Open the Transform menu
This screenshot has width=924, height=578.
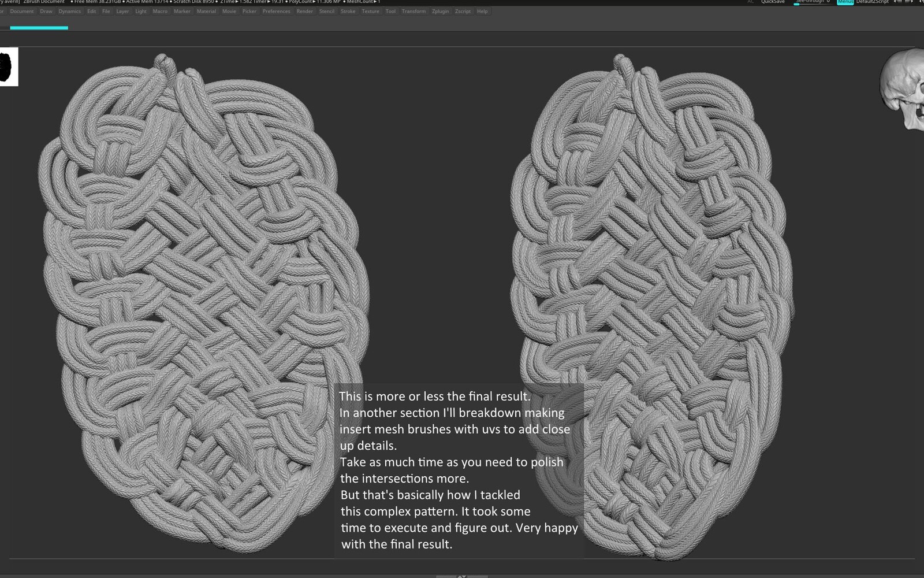pyautogui.click(x=414, y=12)
